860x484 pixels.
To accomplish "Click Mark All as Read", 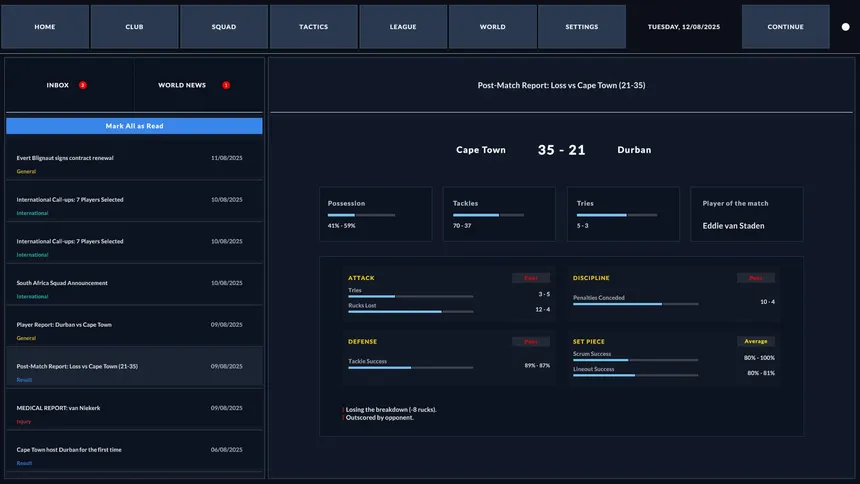I will coord(134,126).
